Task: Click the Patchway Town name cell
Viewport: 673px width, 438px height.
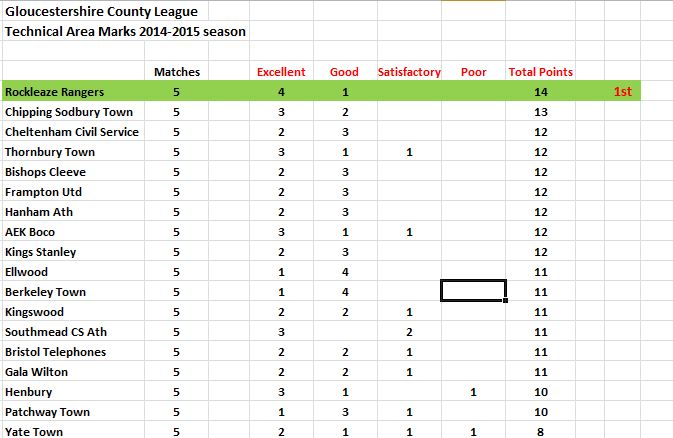Action: coord(73,412)
